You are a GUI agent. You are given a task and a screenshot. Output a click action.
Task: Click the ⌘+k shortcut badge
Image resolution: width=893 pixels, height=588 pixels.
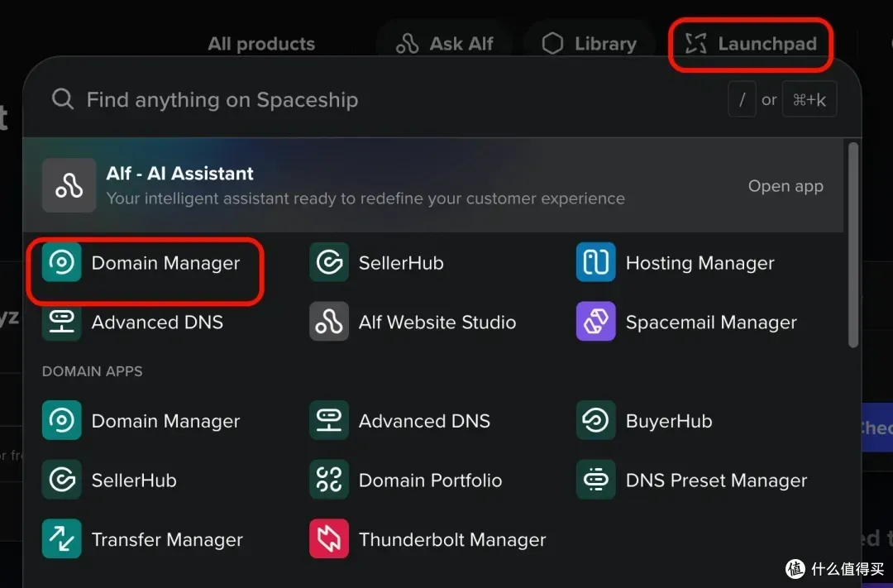809,100
